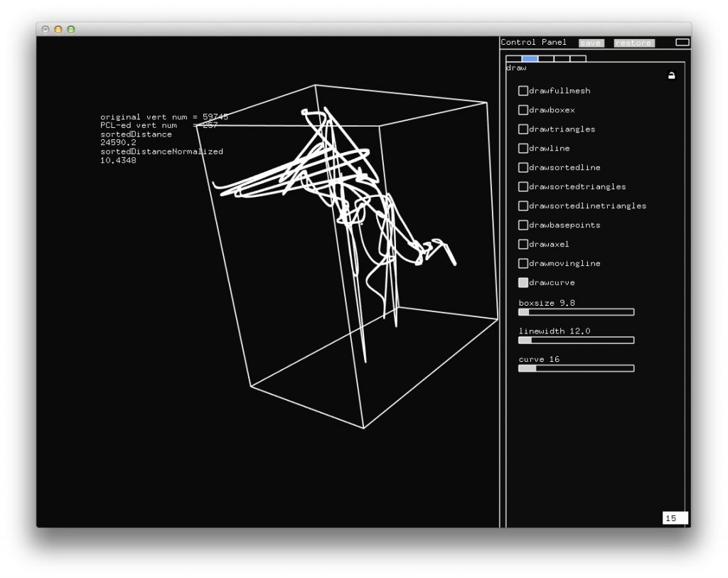Click the padlock icon in draw panel
The image size is (728, 578).
coord(671,75)
